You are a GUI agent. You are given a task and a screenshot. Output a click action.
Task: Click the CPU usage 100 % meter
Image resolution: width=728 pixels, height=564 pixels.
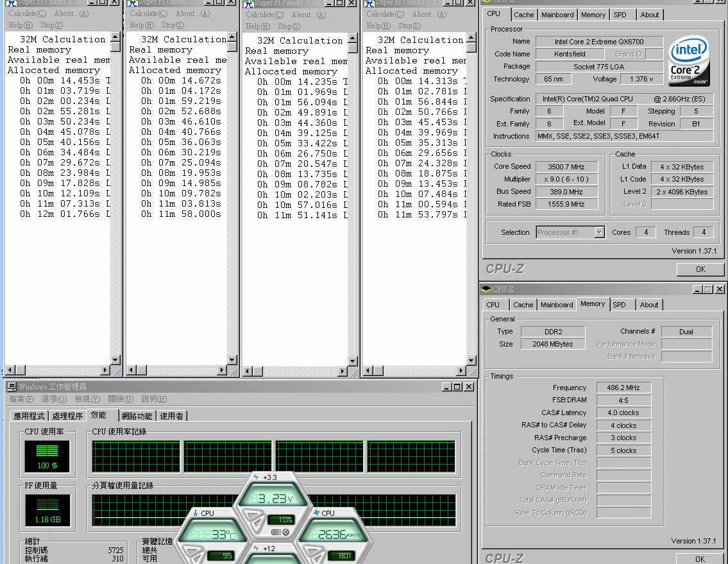click(47, 456)
